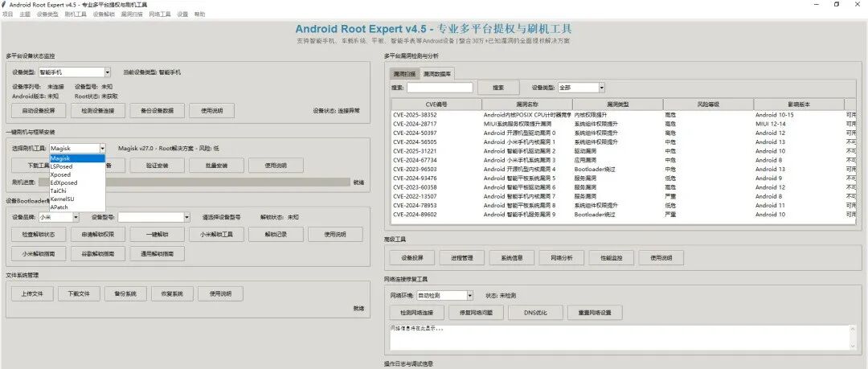
Task: Open the 小米解锁指南 button
Action: pyautogui.click(x=39, y=254)
